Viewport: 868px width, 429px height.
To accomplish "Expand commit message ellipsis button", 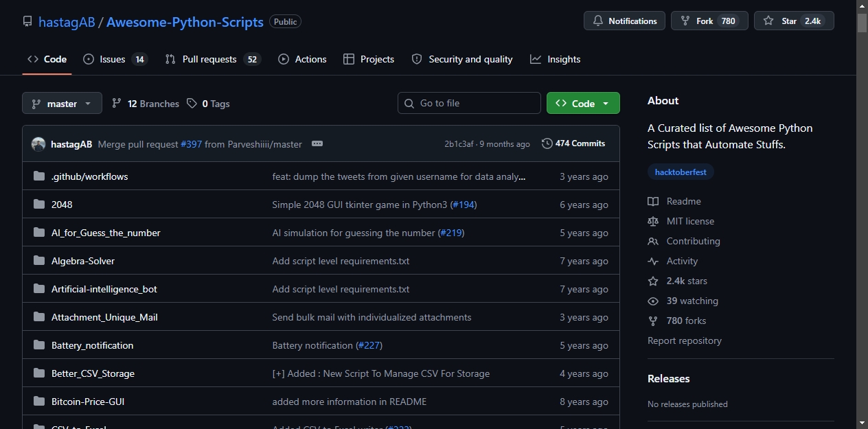I will [317, 143].
